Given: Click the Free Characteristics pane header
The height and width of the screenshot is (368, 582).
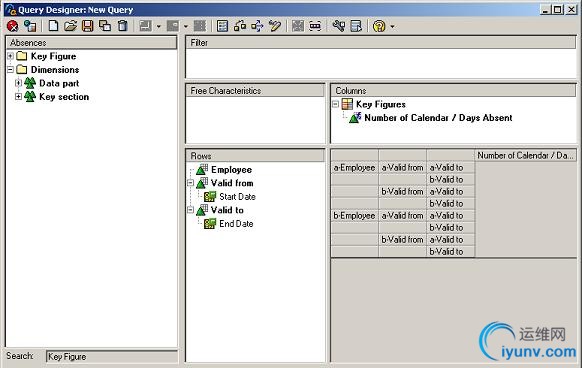Looking at the screenshot, I should click(255, 91).
